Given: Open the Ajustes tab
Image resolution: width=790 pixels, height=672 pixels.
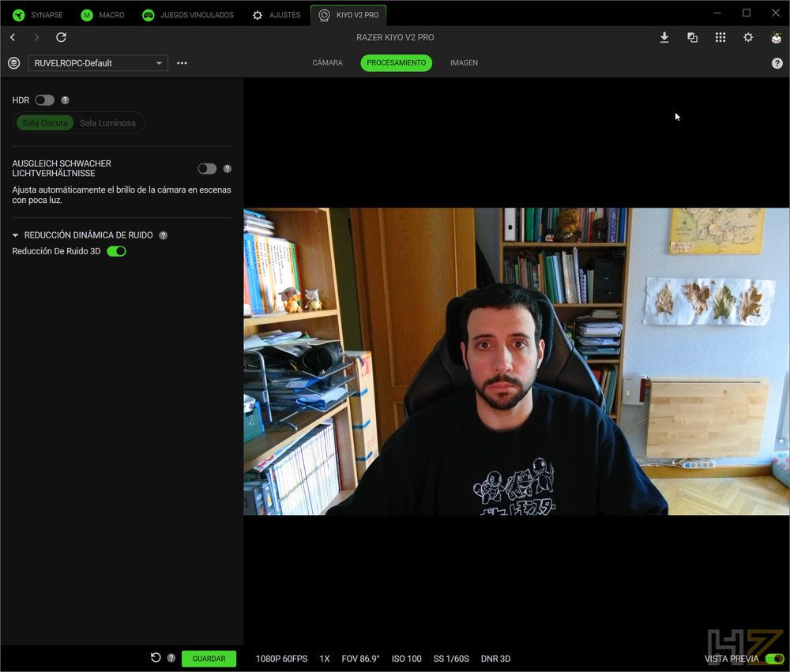Looking at the screenshot, I should (276, 15).
